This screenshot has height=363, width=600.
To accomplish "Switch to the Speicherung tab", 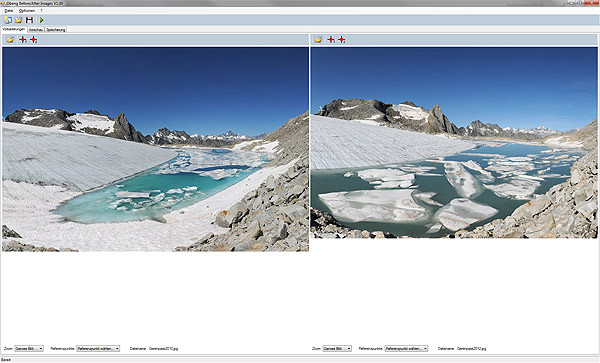I will tap(56, 29).
